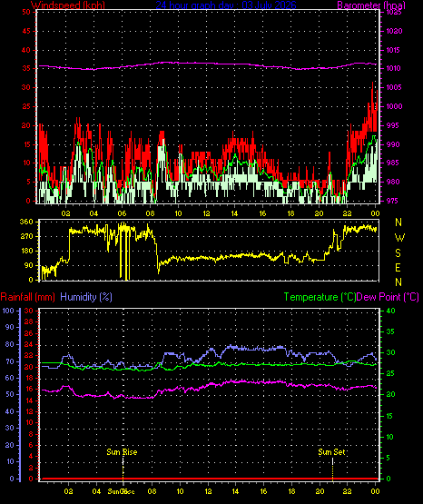This screenshot has width=423, height=504.
Task: Click the blue 60 humidity axis value
Action: [10, 378]
